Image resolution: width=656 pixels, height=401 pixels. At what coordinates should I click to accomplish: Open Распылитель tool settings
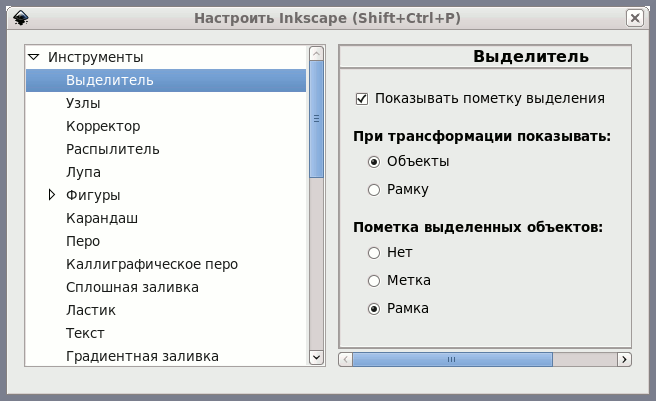(x=113, y=149)
